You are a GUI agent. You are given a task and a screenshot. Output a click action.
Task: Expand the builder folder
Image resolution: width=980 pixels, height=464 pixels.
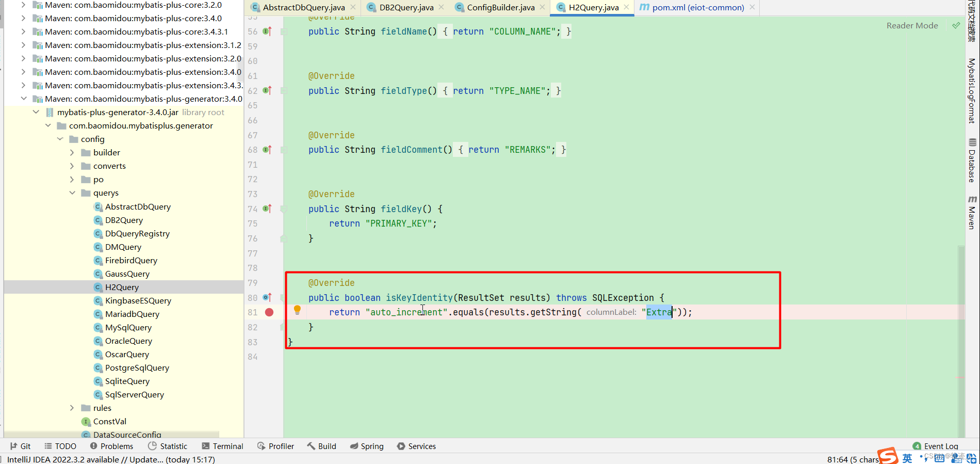72,152
